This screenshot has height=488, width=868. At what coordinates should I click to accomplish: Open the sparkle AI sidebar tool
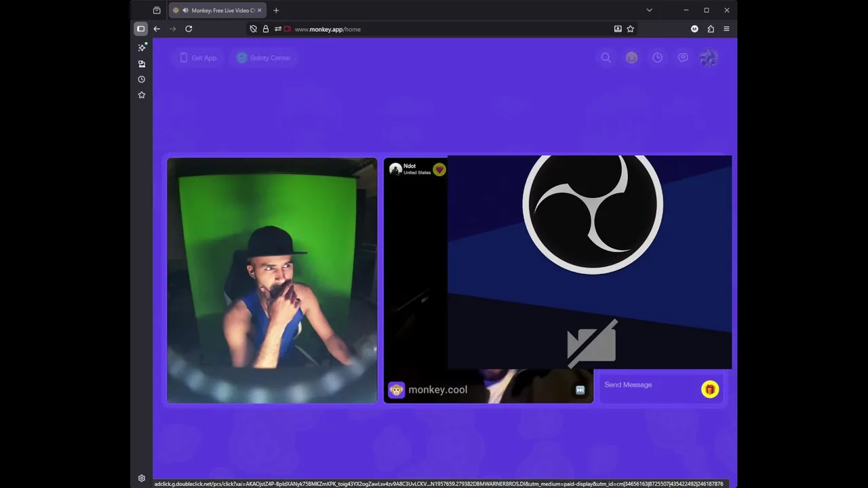pyautogui.click(x=142, y=47)
